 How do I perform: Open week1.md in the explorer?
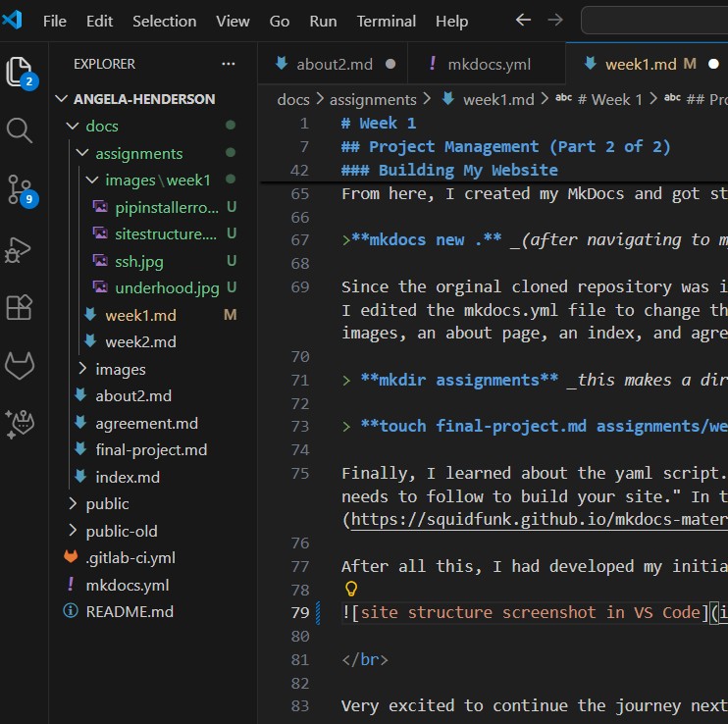click(140, 316)
